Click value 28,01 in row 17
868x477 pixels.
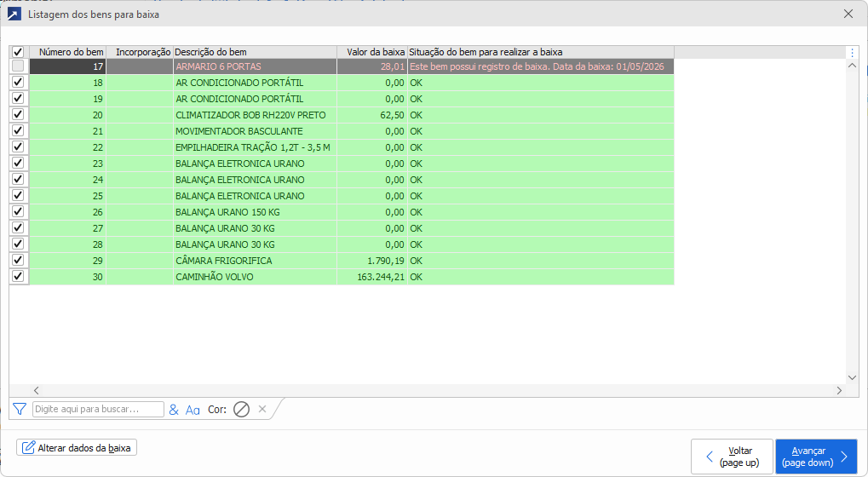point(372,66)
